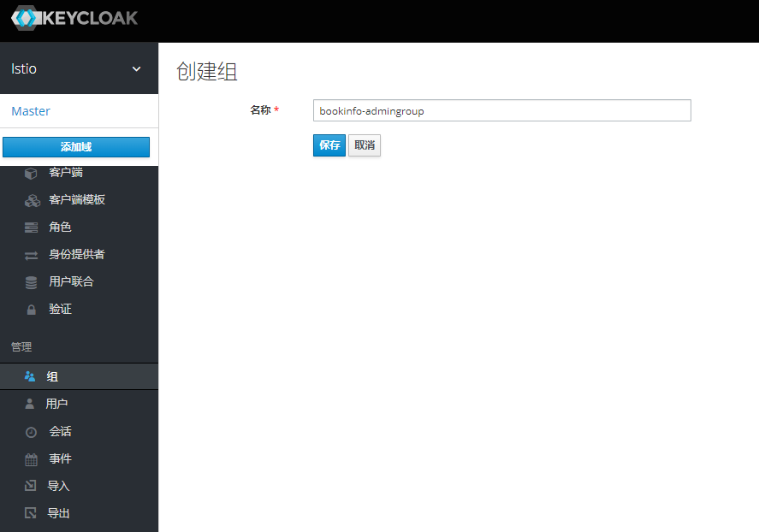Image resolution: width=759 pixels, height=532 pixels.
Task: Click the 导入 import arrow icon
Action: click(31, 486)
